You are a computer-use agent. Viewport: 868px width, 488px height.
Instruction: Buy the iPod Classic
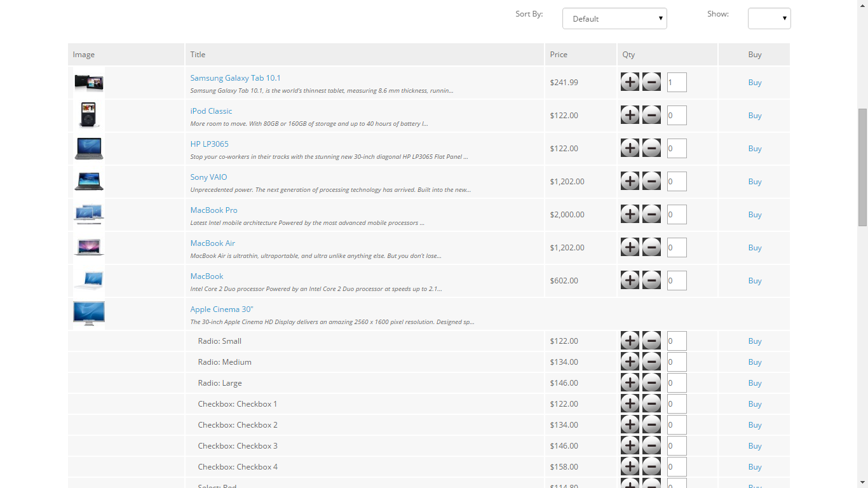(x=755, y=116)
